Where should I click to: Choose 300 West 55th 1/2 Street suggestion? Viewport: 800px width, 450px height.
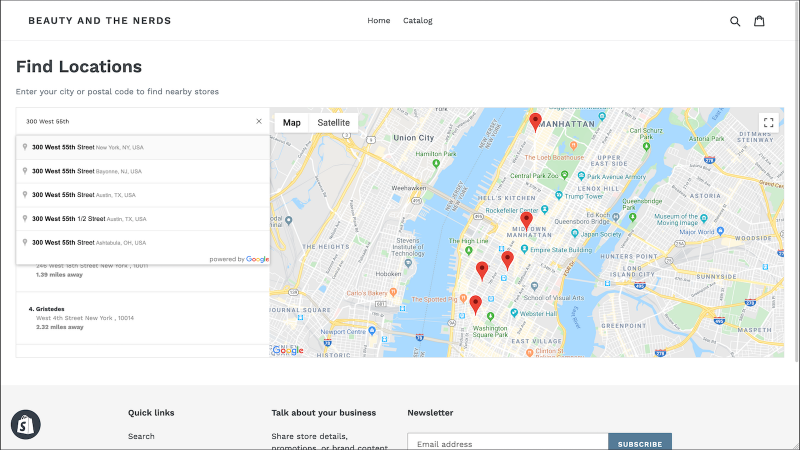(x=143, y=219)
